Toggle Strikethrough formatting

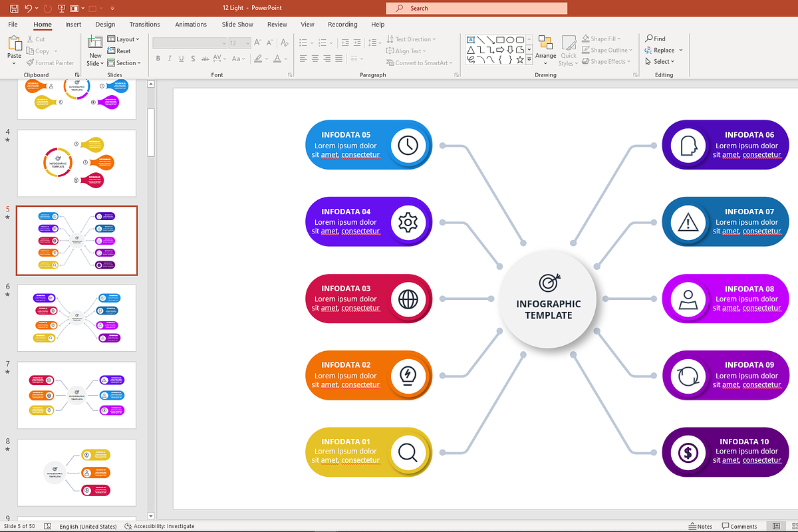point(207,59)
